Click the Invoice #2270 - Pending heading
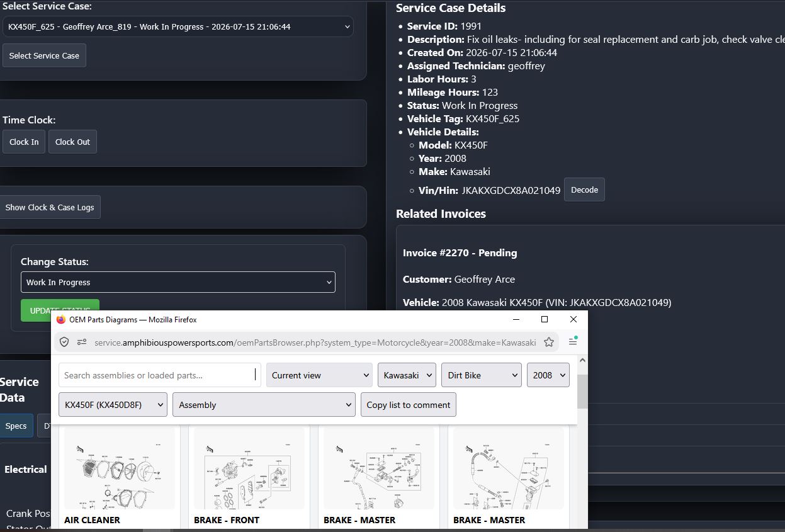785x532 pixels. (x=460, y=252)
